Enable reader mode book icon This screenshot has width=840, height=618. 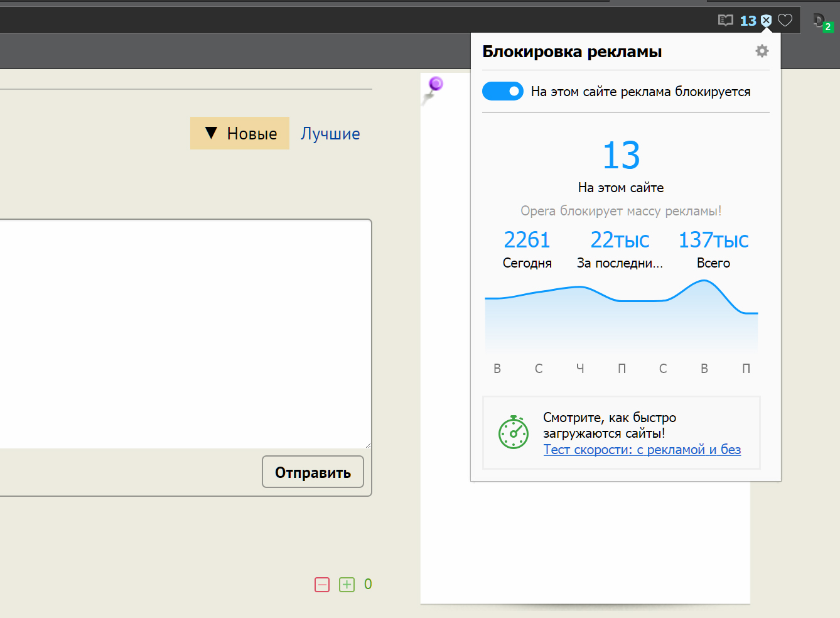click(x=725, y=21)
